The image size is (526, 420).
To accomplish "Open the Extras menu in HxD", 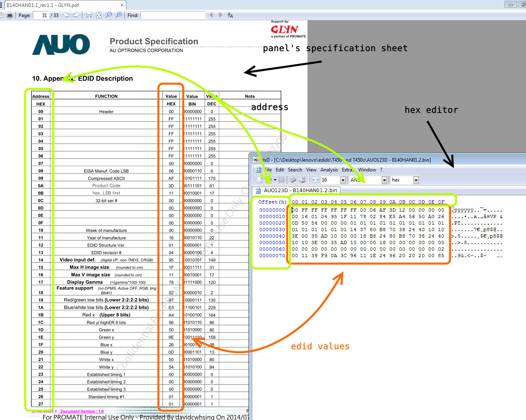I will coord(348,170).
